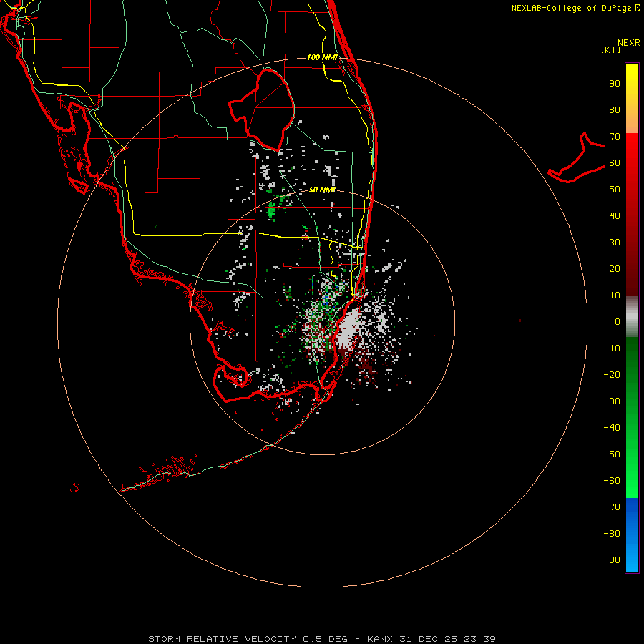The width and height of the screenshot is (644, 644).
Task: Pick the gray zero-velocity color bar segment
Action: pos(632,317)
